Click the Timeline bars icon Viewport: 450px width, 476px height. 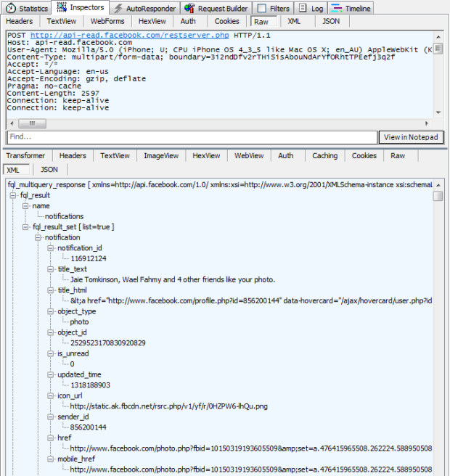(x=336, y=8)
